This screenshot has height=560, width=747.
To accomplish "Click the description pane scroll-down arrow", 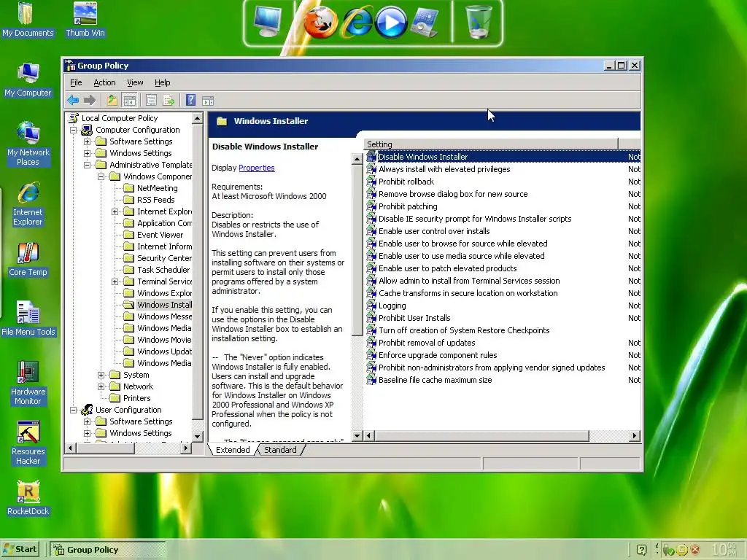I will [357, 436].
